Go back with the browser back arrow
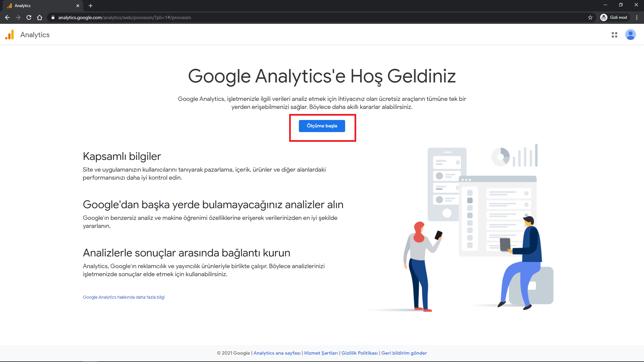Viewport: 644px width, 362px height. 7,17
